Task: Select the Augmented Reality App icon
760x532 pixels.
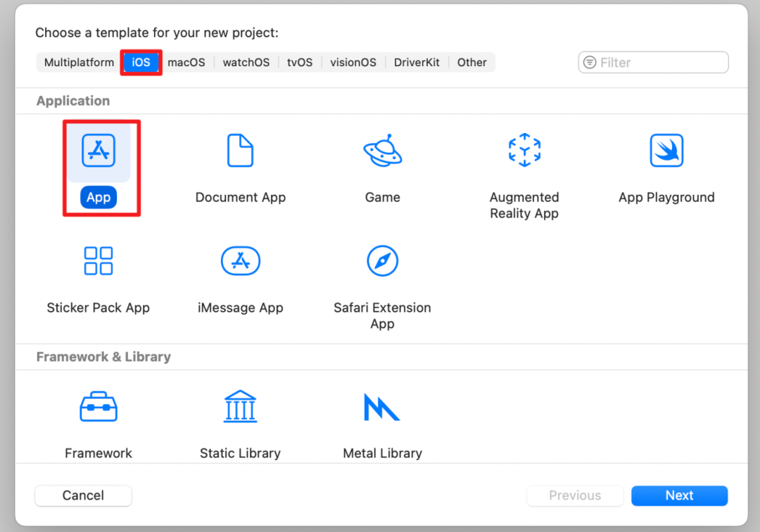Action: pos(524,150)
